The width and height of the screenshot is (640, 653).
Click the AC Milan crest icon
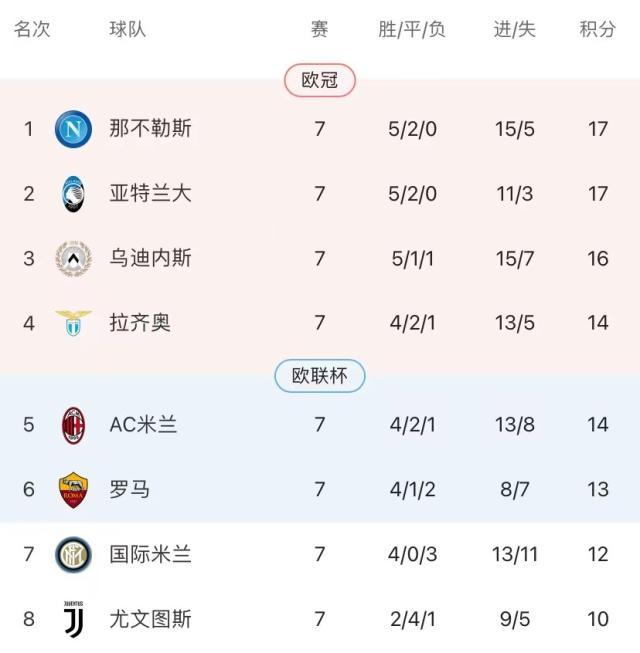click(73, 424)
